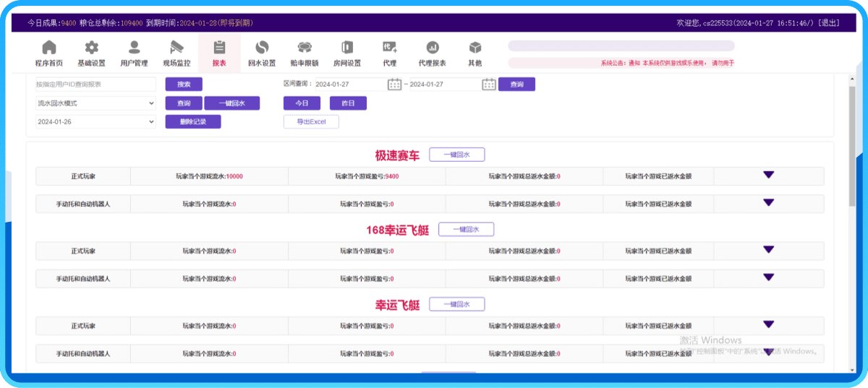The image size is (868, 388).
Task: Open 回水设置 in the navigation bar
Action: click(262, 48)
